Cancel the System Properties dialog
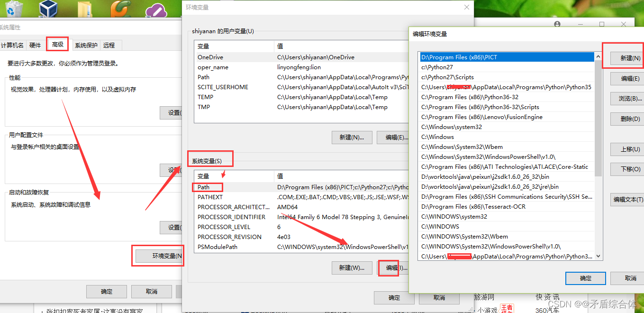 point(152,292)
